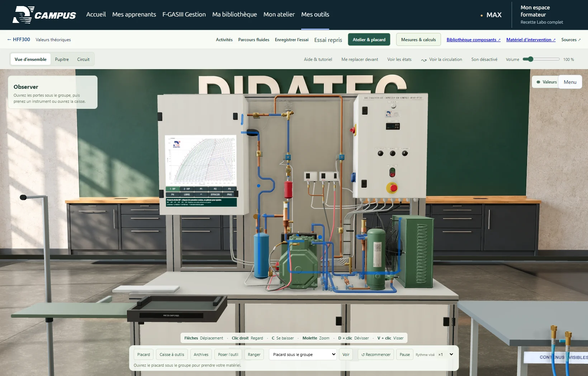Click the Mesures & calculs button

[418, 40]
